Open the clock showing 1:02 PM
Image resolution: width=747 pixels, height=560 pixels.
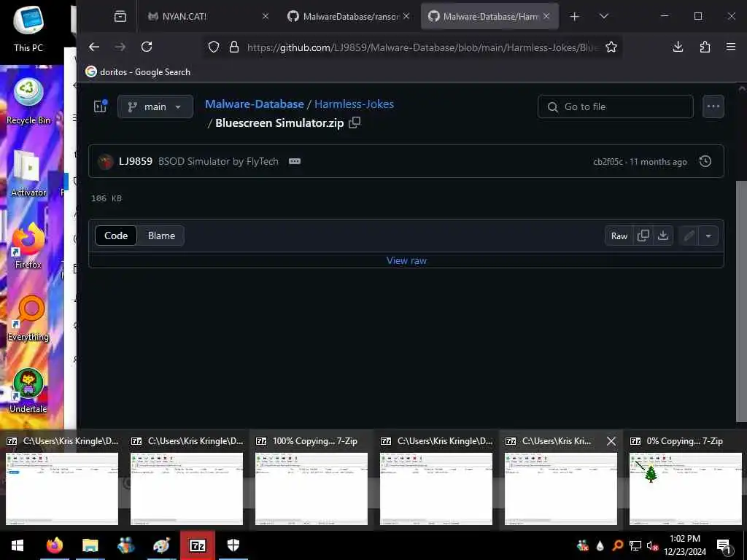(x=684, y=545)
